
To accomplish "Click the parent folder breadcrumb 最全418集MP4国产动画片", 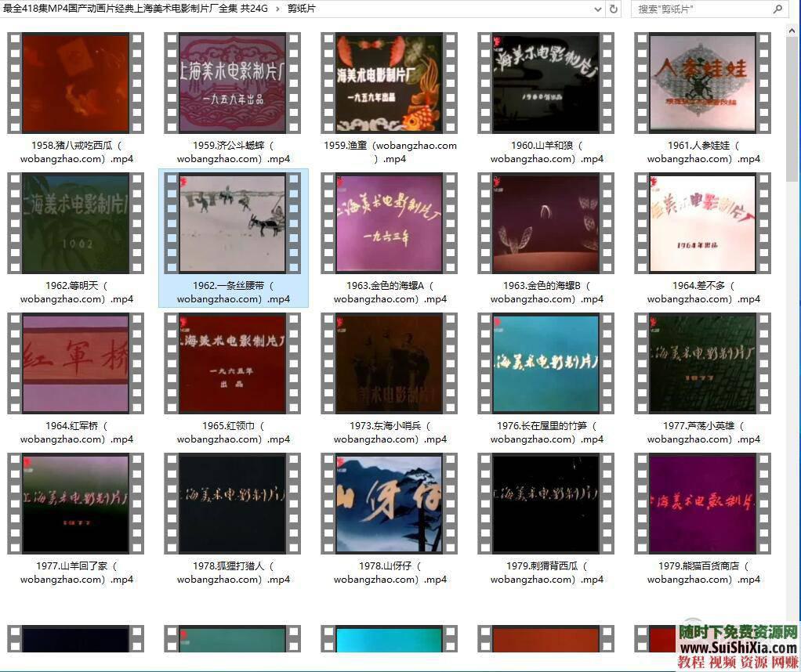I will pyautogui.click(x=136, y=8).
